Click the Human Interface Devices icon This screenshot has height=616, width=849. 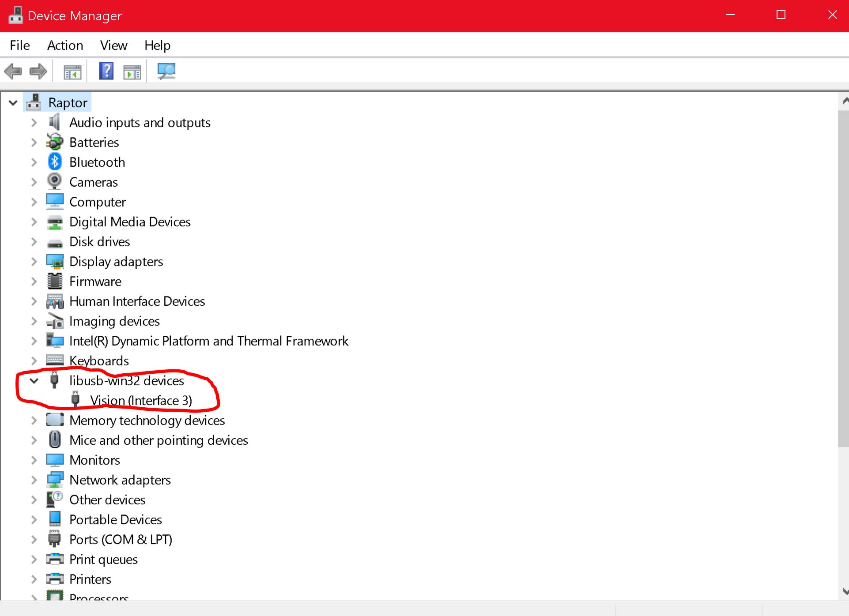55,301
